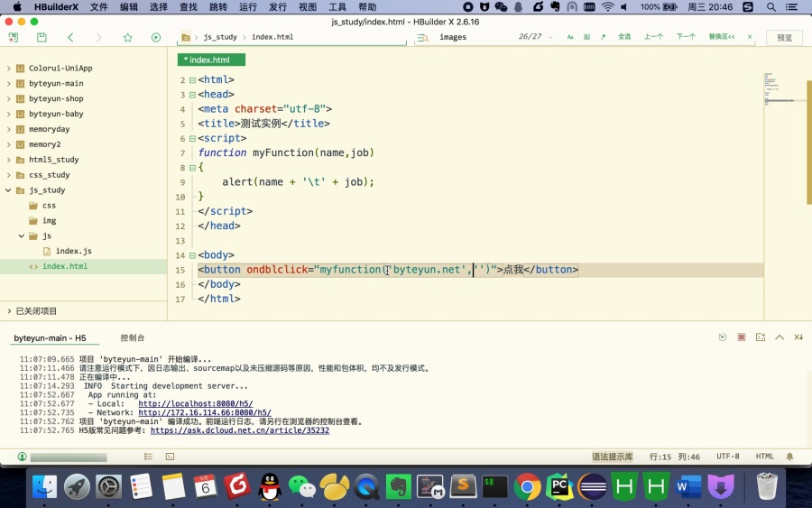Open Google Chrome from the dock
Screen dimensions: 812x508
pos(527,487)
